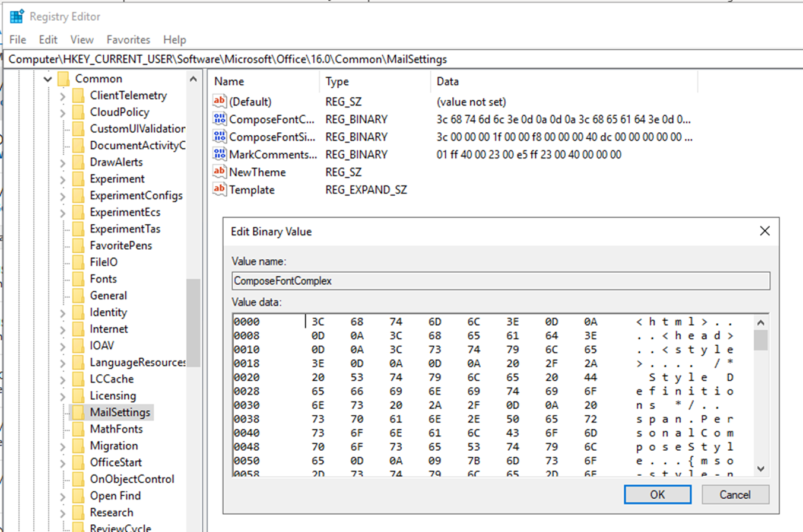Select the ComposeFontC... binary value icon
Screen dimensions: 803x532
tap(220, 119)
